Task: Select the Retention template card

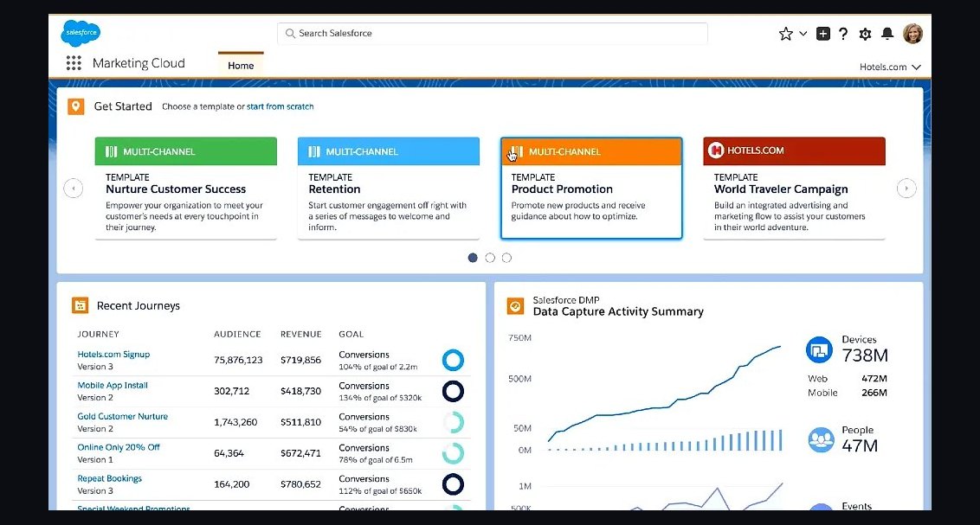Action: point(389,188)
